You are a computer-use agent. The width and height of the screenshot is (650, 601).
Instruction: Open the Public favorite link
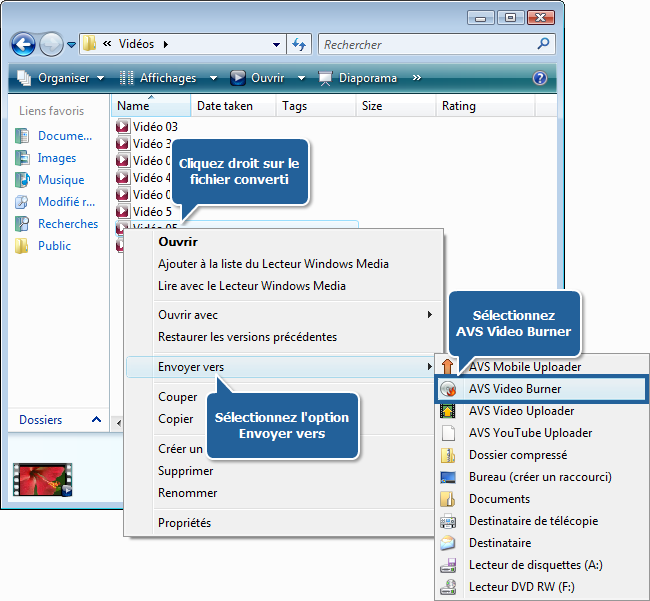54,246
